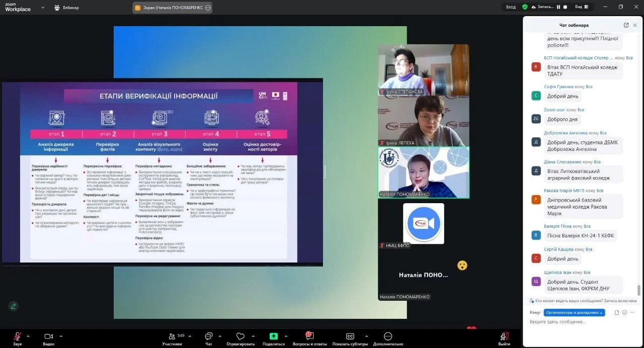Image resolution: width=644 pixels, height=348 pixels.
Task: Click the emoji smiley icon in chat
Action: pyautogui.click(x=624, y=312)
